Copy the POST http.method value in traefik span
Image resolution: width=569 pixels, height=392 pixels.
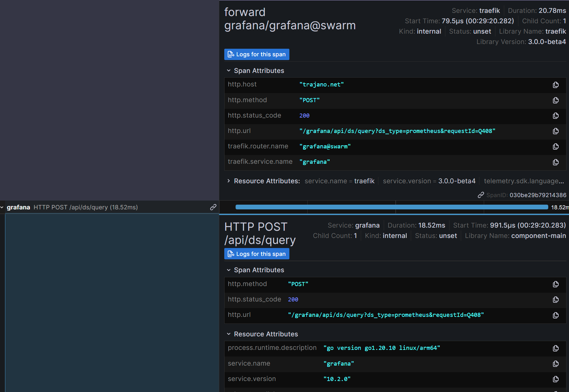[x=555, y=100]
